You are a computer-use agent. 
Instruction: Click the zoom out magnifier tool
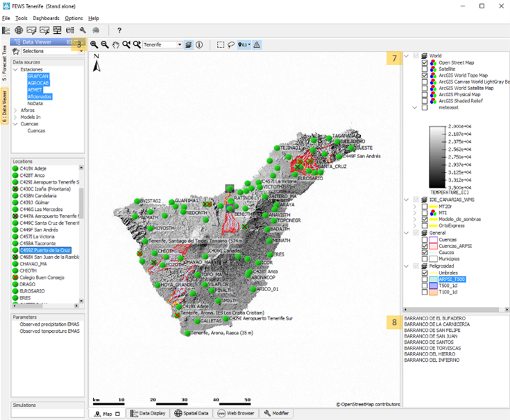[105, 44]
